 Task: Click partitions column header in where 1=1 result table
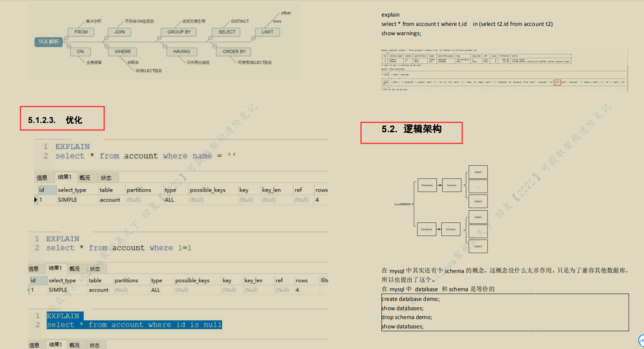coord(126,281)
